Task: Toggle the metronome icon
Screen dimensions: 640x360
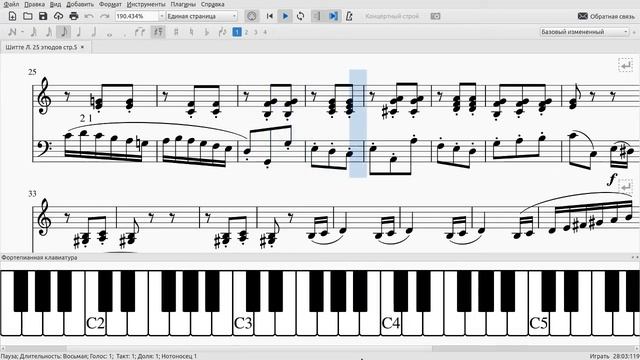Action: tap(349, 16)
